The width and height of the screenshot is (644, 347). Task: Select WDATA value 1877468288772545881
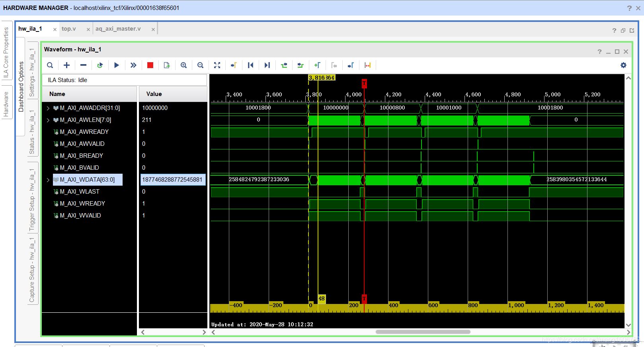(x=173, y=180)
